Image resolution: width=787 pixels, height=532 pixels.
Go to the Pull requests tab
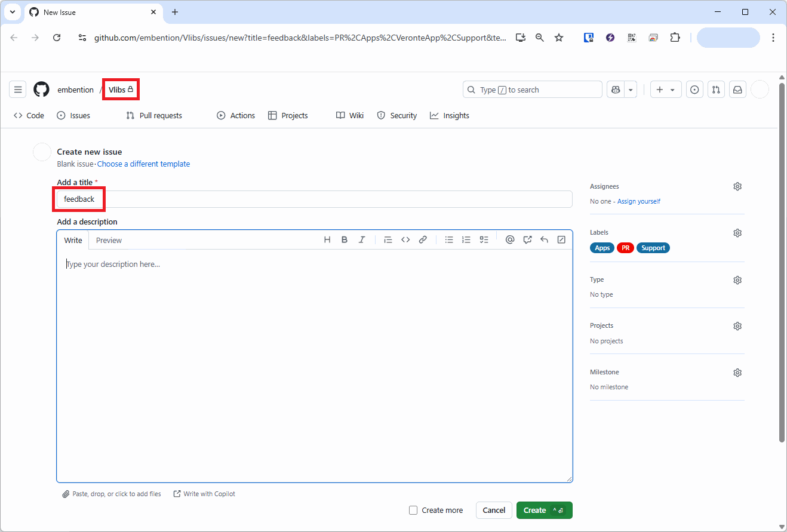pos(154,116)
